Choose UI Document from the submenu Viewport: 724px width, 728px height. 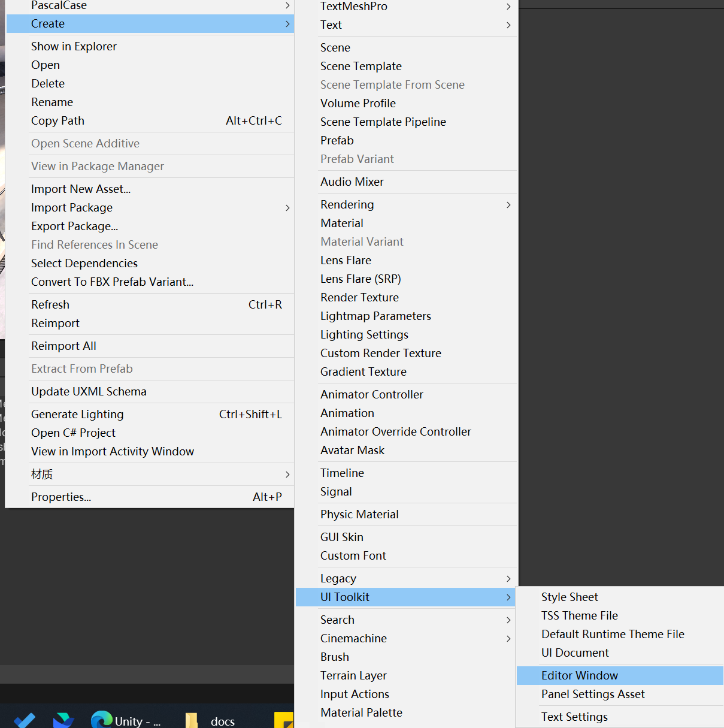pyautogui.click(x=575, y=653)
